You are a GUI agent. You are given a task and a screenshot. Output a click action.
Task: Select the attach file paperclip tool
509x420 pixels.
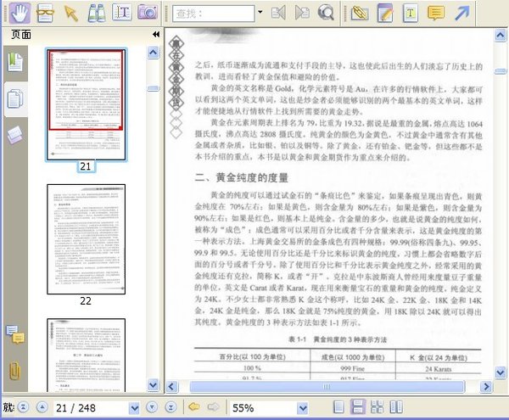[x=360, y=13]
